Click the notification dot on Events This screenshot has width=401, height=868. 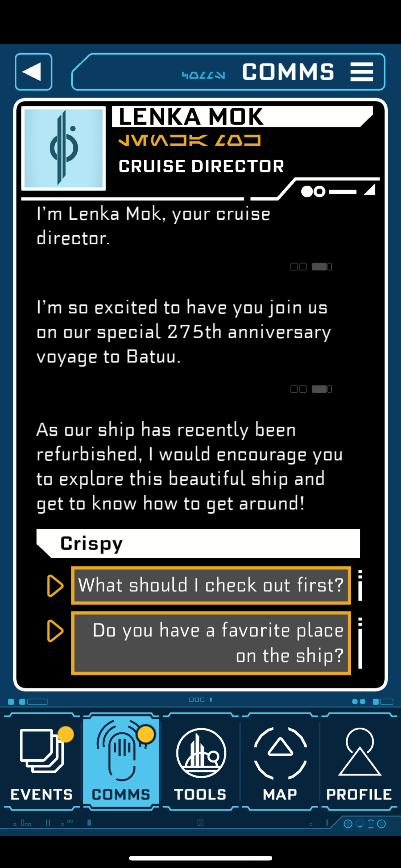coord(66,734)
